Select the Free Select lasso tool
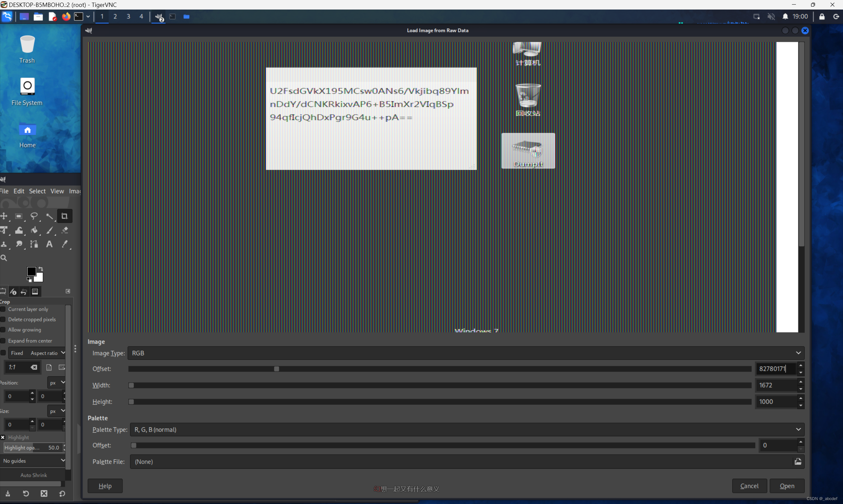 pyautogui.click(x=34, y=216)
